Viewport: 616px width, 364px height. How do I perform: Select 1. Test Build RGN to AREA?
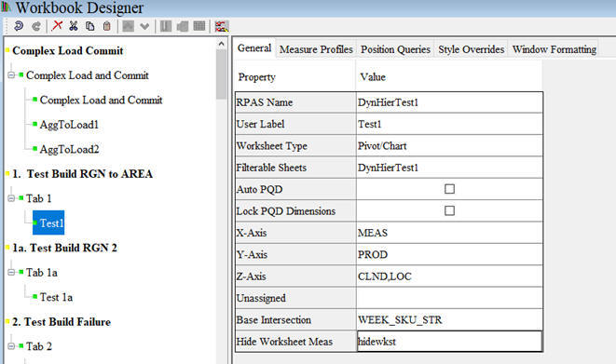82,174
